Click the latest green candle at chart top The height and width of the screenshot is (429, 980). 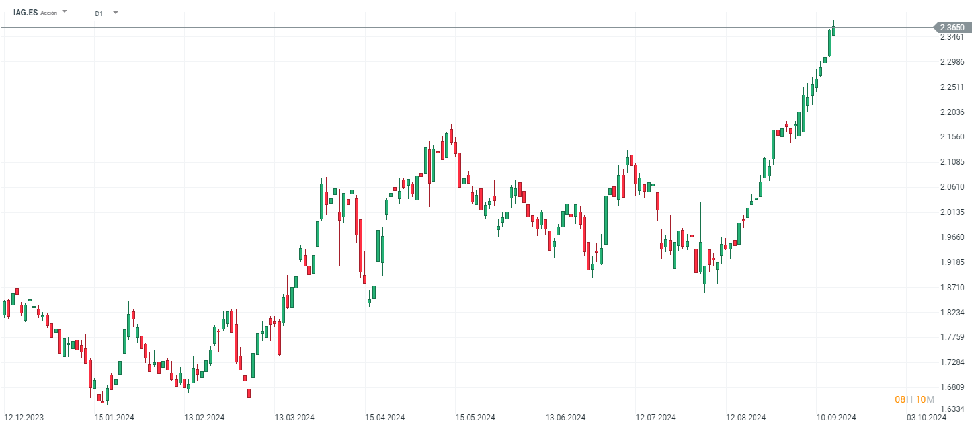click(833, 31)
